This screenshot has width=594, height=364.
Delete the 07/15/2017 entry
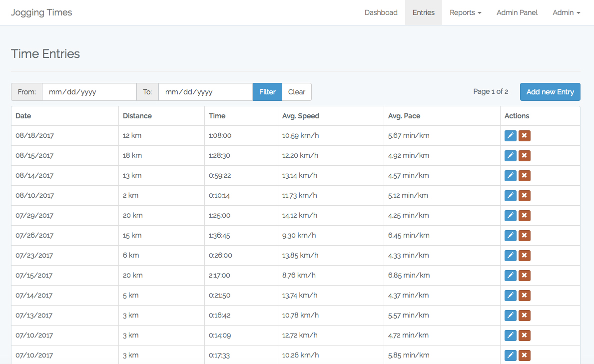coord(524,275)
